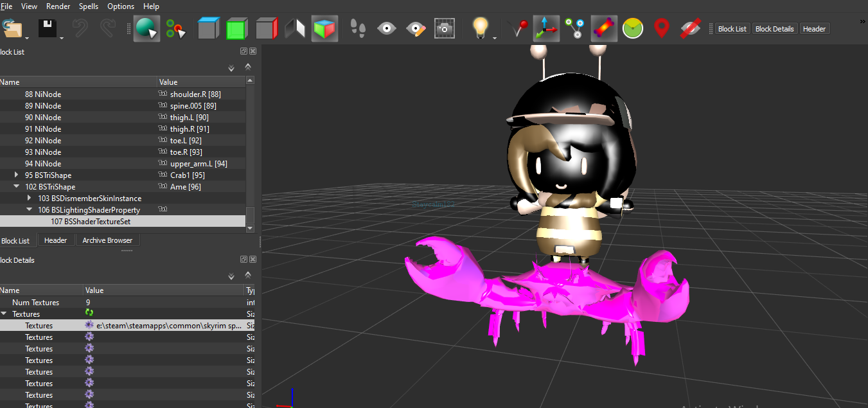Image resolution: width=868 pixels, height=408 pixels.
Task: Open the Help menu
Action: pos(152,6)
